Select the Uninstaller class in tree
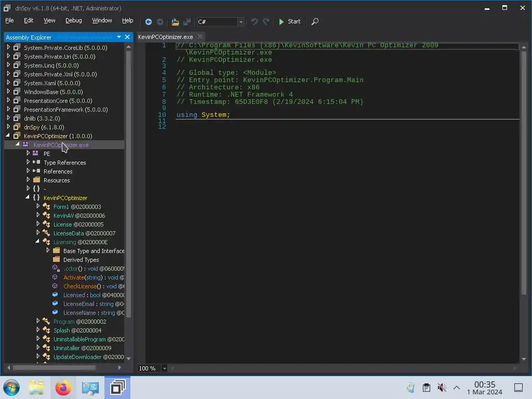 [83, 348]
